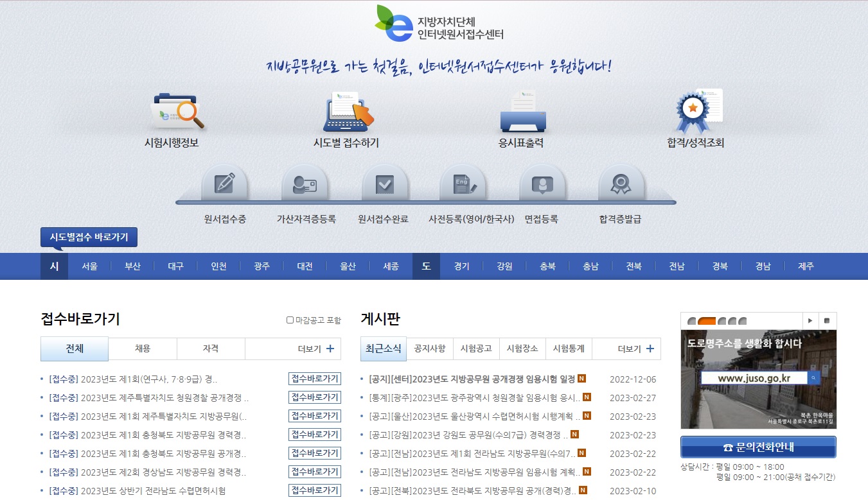This screenshot has width=868, height=500.
Task: Select the second orange carousel indicator
Action: tap(705, 320)
